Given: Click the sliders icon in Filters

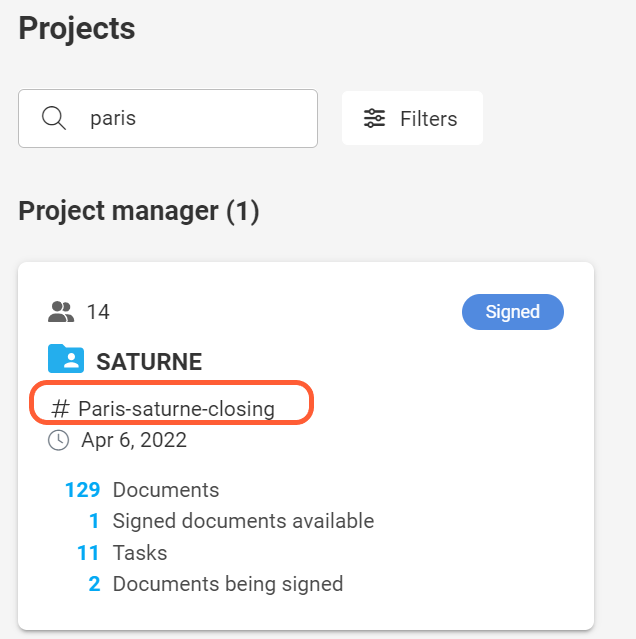Looking at the screenshot, I should [375, 118].
